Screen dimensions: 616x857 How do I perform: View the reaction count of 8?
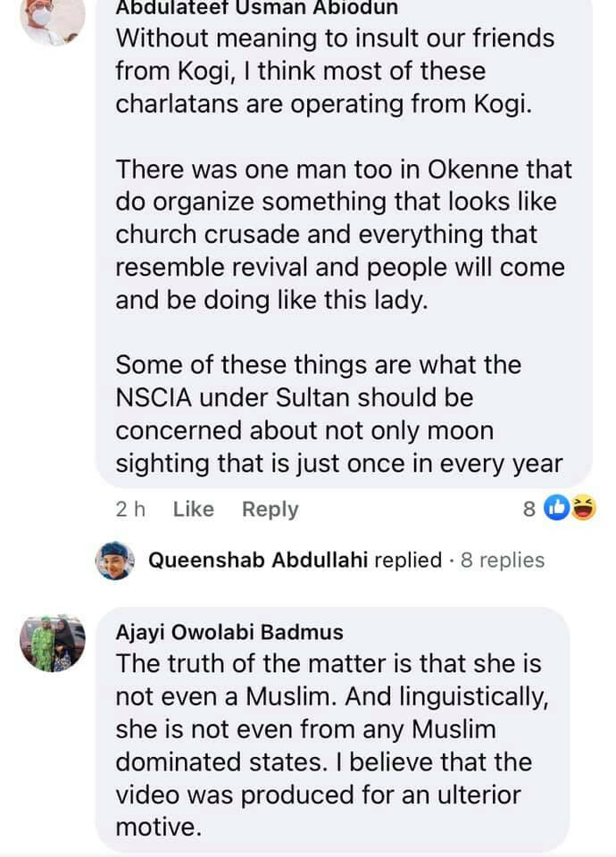[x=529, y=509]
